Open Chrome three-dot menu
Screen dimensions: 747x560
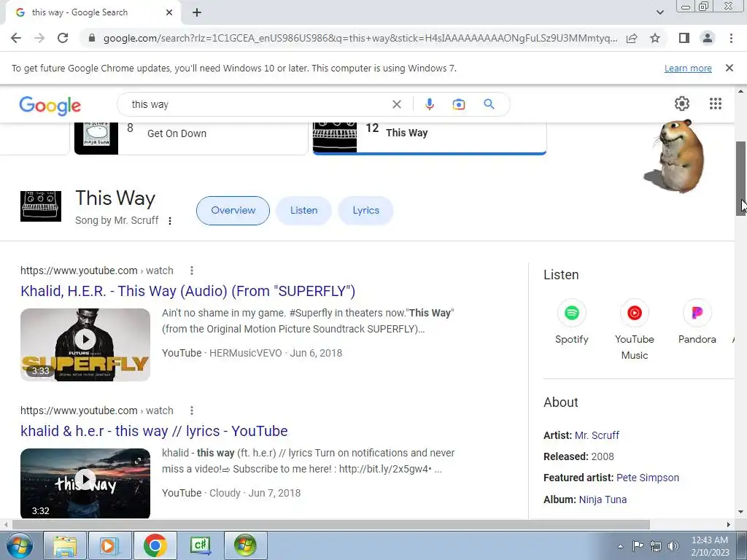click(731, 38)
